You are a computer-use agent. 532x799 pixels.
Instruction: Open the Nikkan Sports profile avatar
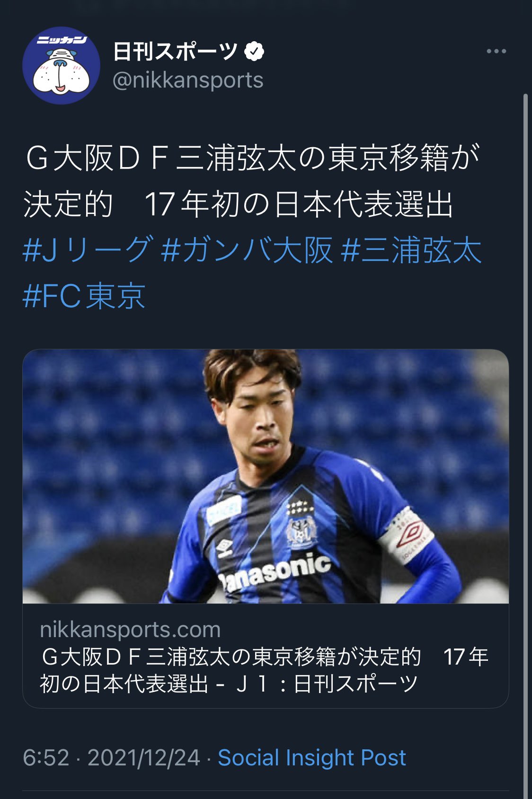click(x=62, y=65)
